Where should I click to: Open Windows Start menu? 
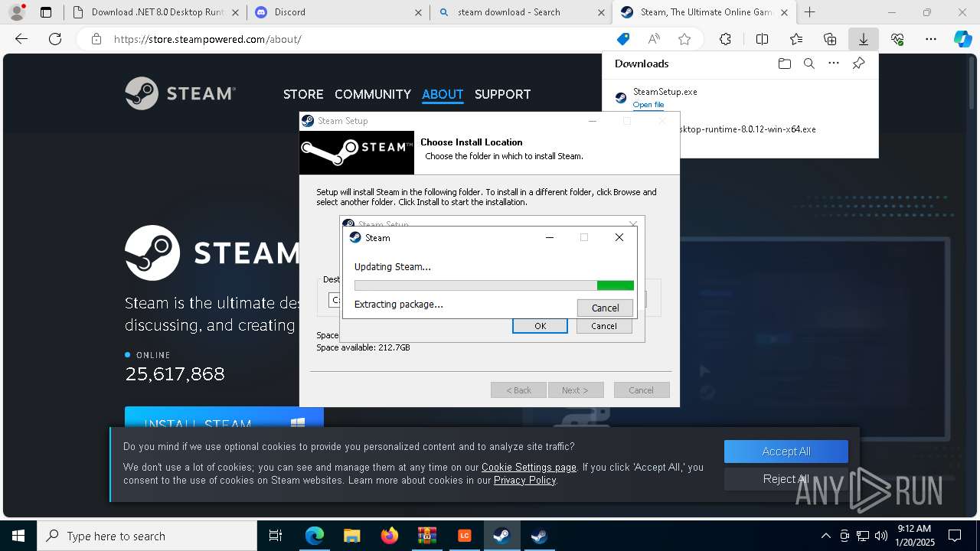point(18,536)
